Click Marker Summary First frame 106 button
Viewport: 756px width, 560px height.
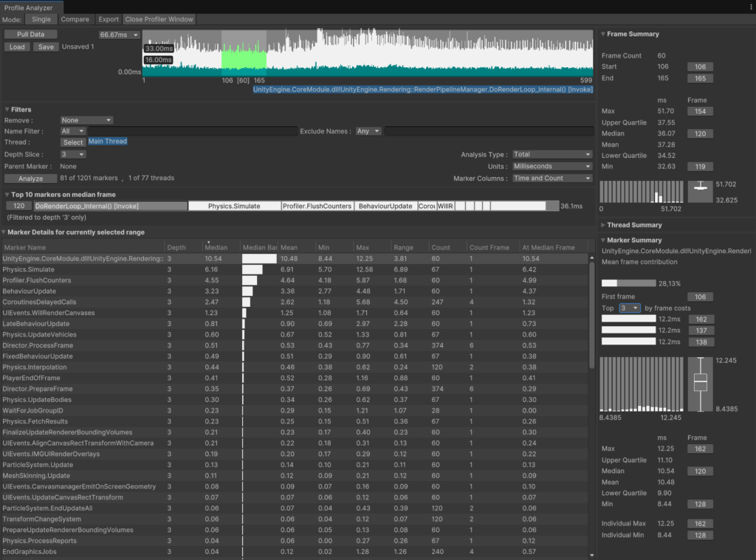700,297
